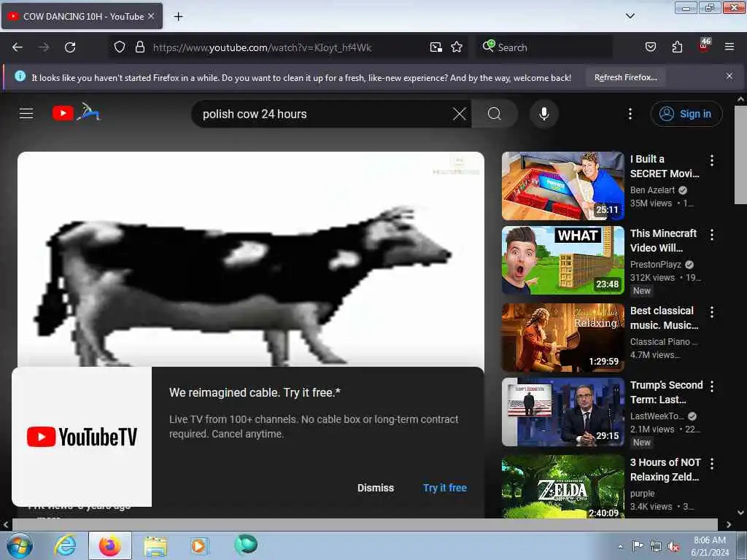747x560 pixels.
Task: Open options for I Built a SECRET Movie video
Action: [712, 160]
